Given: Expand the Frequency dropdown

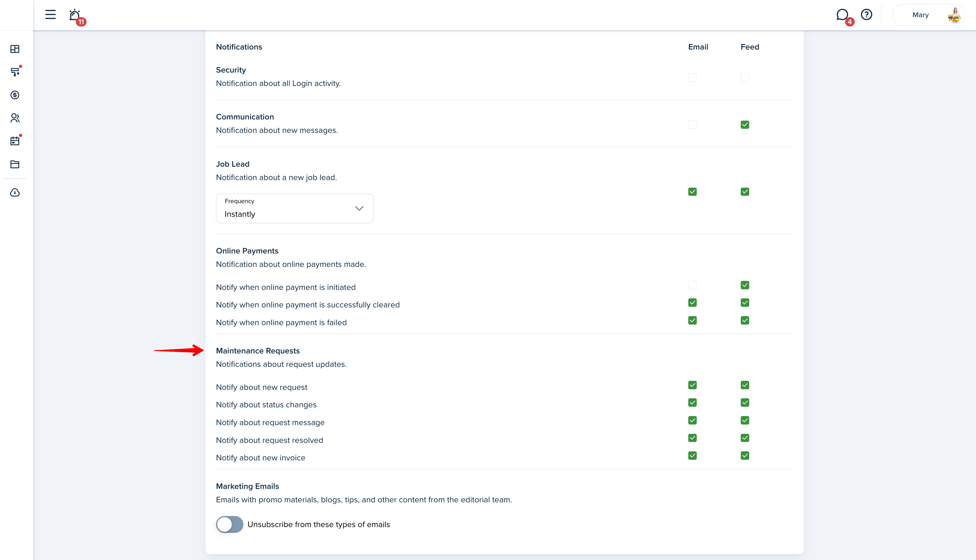Looking at the screenshot, I should [x=295, y=208].
